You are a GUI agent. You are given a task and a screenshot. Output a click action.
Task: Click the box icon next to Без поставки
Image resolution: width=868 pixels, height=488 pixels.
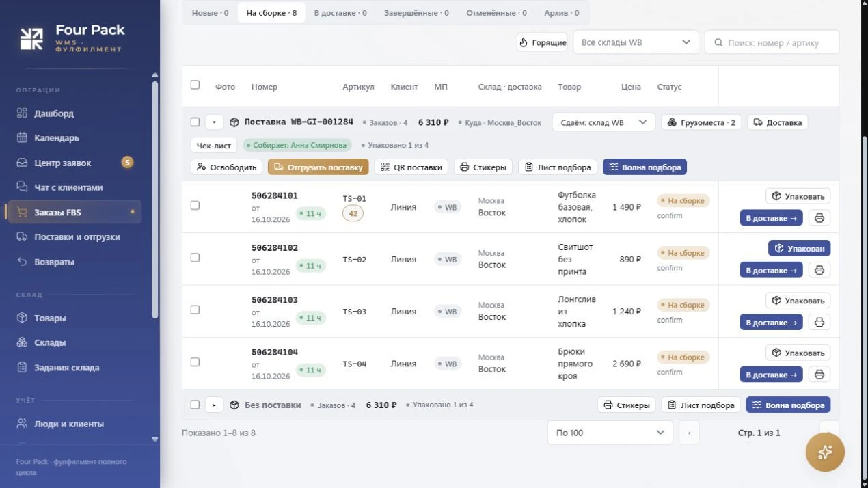[x=234, y=405]
